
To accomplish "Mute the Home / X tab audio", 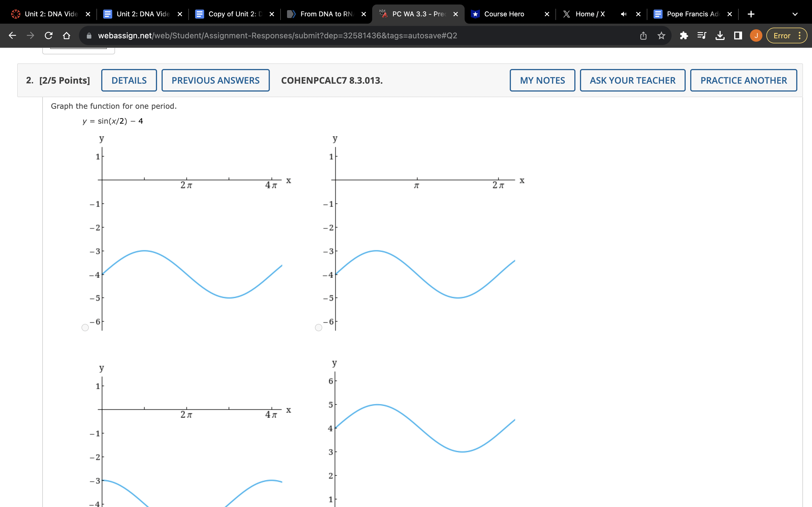I will point(623,14).
